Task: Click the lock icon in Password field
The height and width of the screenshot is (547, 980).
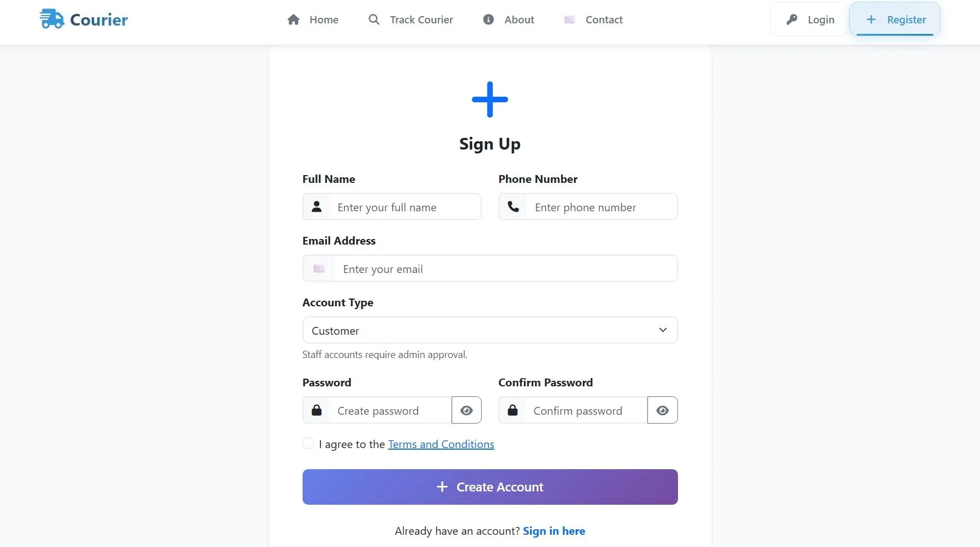Action: coord(316,410)
